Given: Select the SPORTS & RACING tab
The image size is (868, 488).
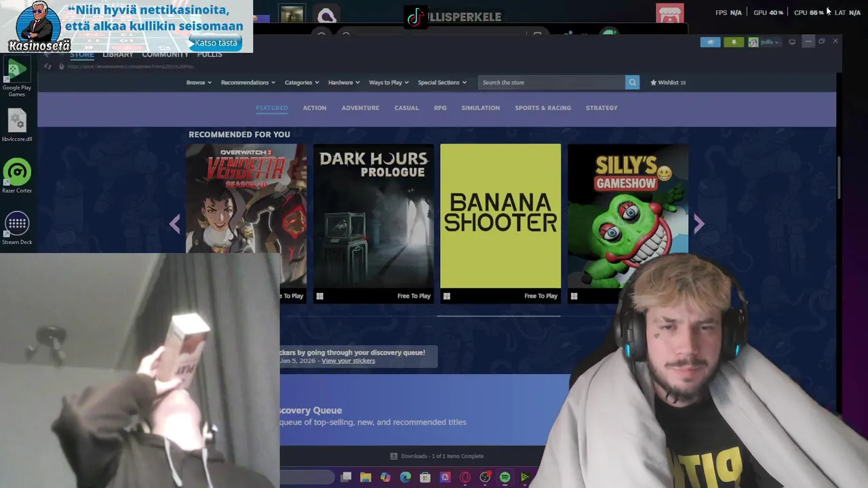Looking at the screenshot, I should (x=542, y=108).
